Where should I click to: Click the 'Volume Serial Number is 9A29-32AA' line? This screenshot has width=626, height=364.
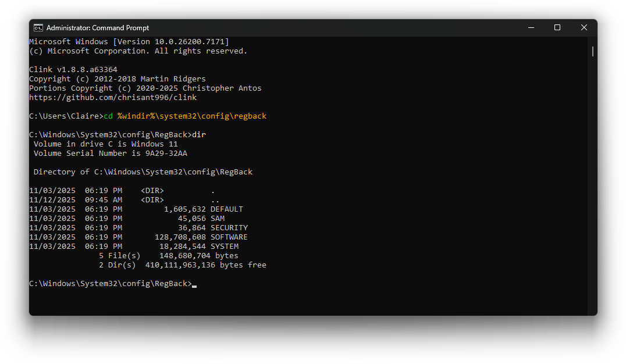click(x=110, y=154)
